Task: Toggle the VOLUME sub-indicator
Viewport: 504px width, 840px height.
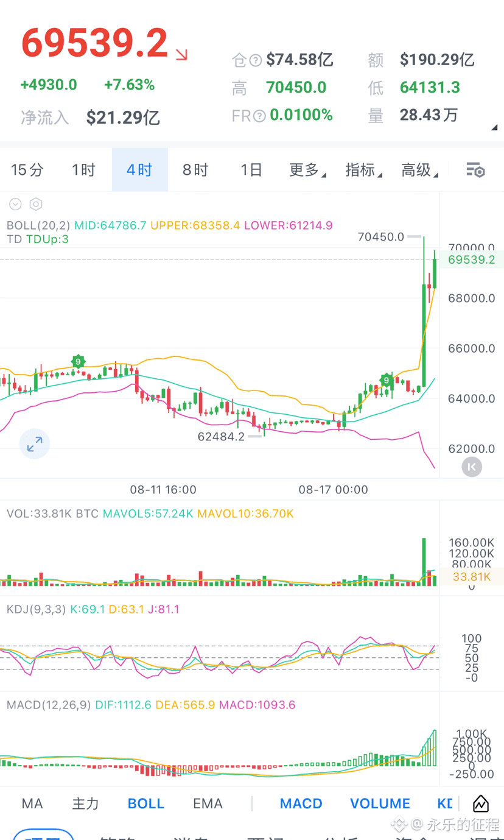Action: (x=380, y=803)
